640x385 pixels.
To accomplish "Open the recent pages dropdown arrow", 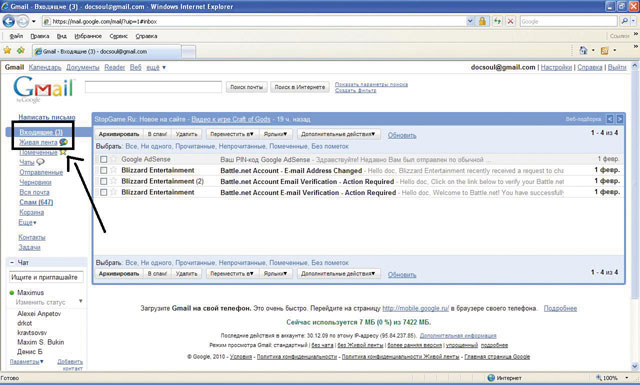I will coord(34,21).
